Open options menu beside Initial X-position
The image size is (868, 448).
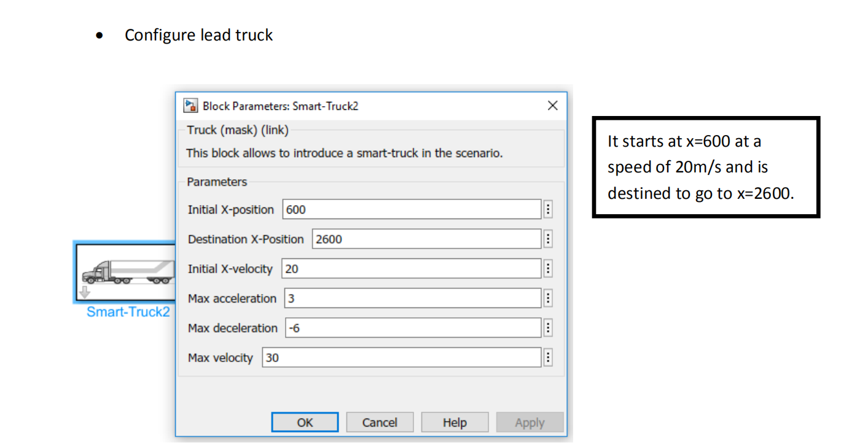(548, 210)
